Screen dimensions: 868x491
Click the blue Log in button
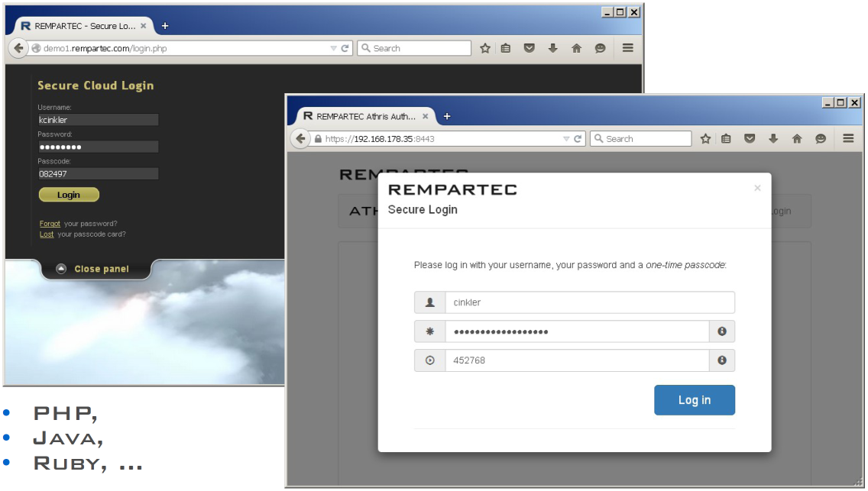tap(695, 400)
